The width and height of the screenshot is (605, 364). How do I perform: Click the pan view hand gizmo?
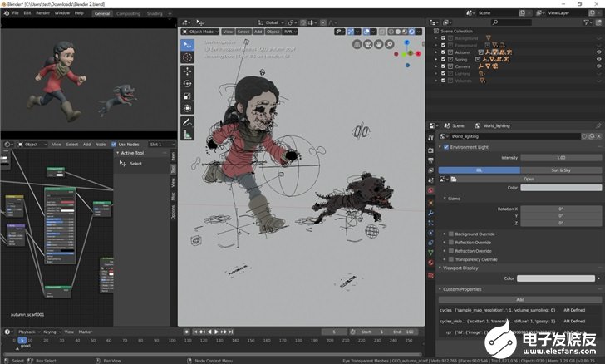(378, 44)
